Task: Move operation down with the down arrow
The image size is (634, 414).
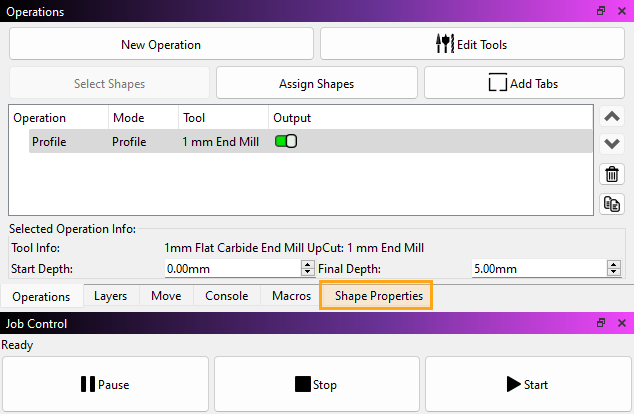Action: coord(613,144)
